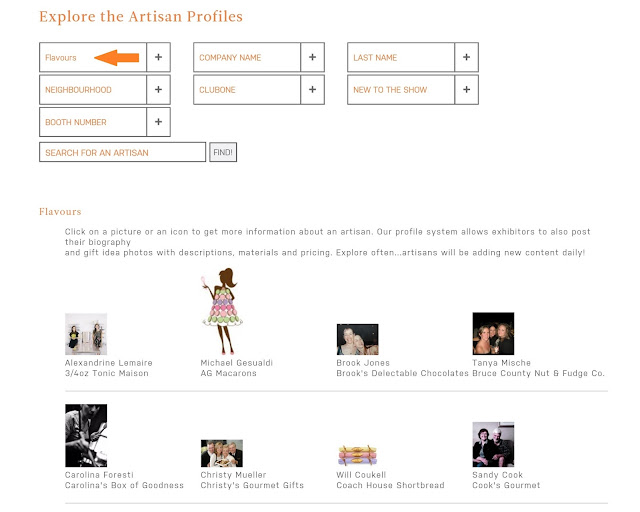This screenshot has height=512, width=640.
Task: Open the Booth Number plus icon
Action: point(158,122)
